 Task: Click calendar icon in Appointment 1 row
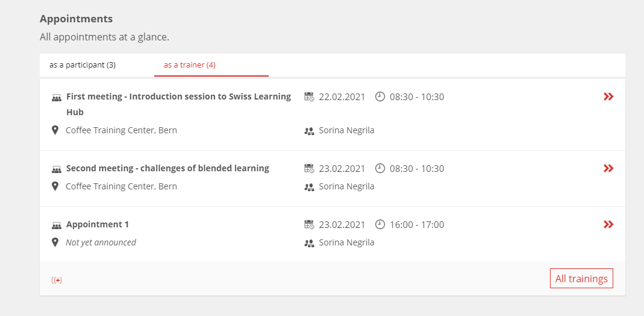[309, 224]
